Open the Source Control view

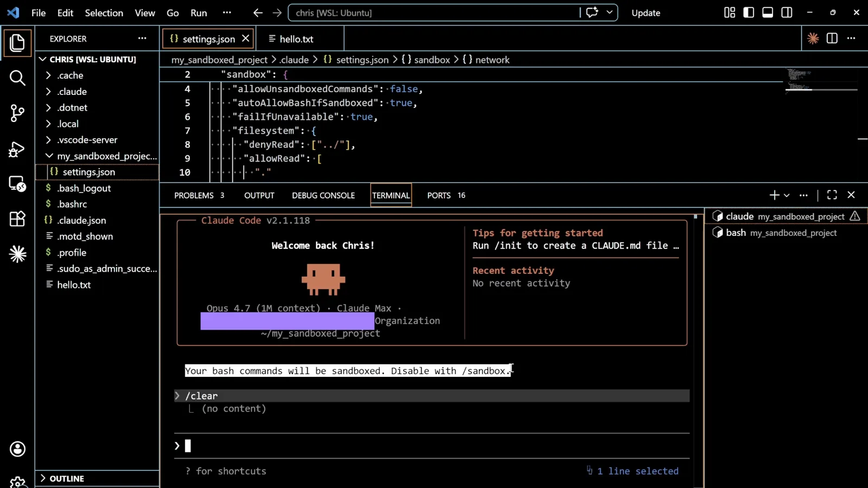[17, 113]
